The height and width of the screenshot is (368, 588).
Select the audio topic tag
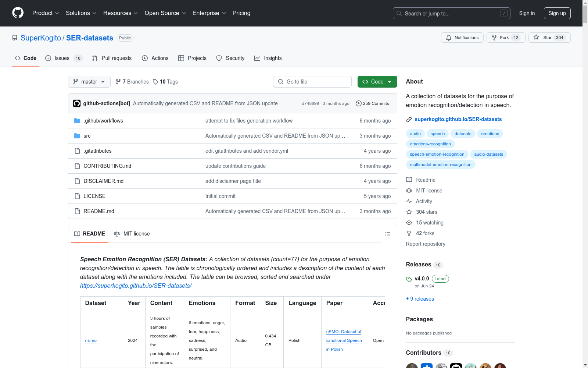click(x=415, y=134)
